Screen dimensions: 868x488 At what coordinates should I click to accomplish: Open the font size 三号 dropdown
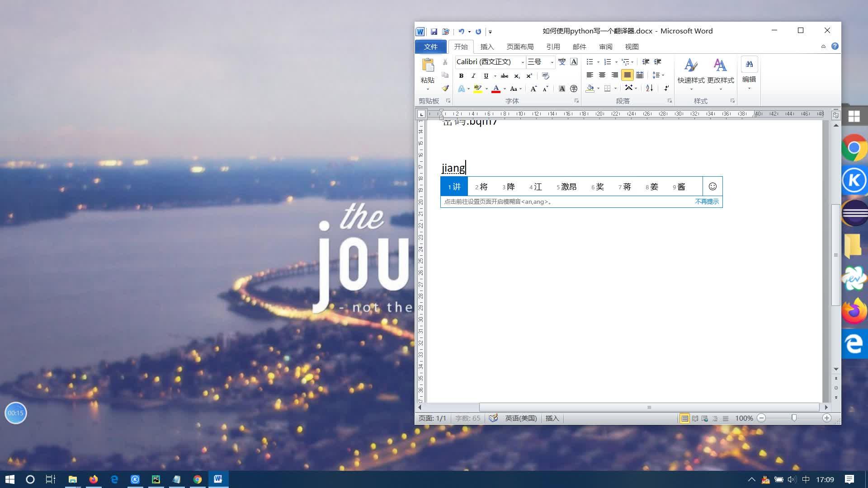[x=552, y=62]
